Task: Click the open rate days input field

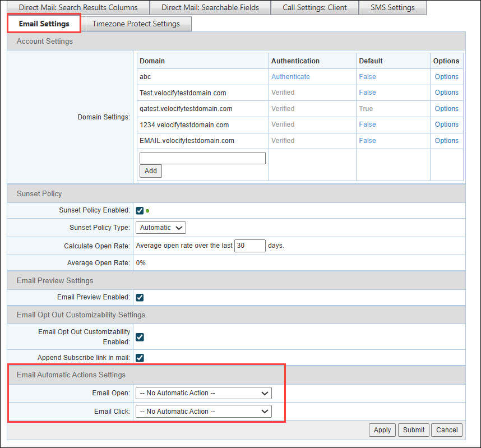Action: [249, 246]
